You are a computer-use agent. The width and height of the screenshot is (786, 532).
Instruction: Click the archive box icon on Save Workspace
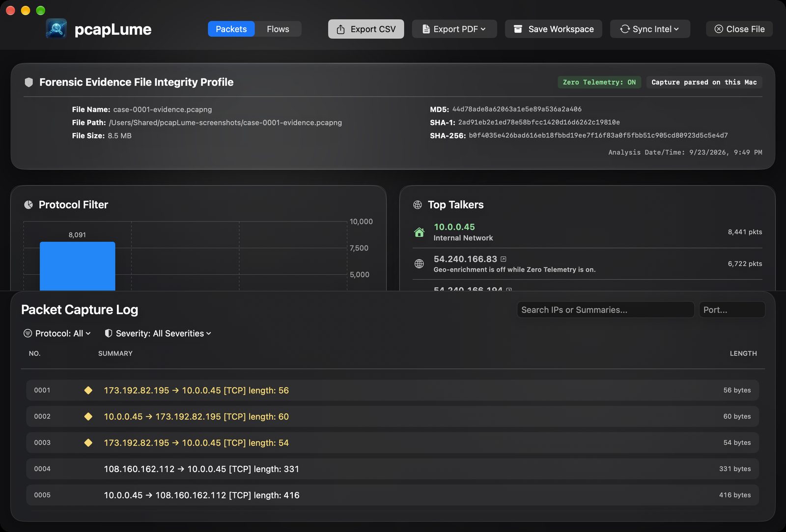pyautogui.click(x=518, y=29)
